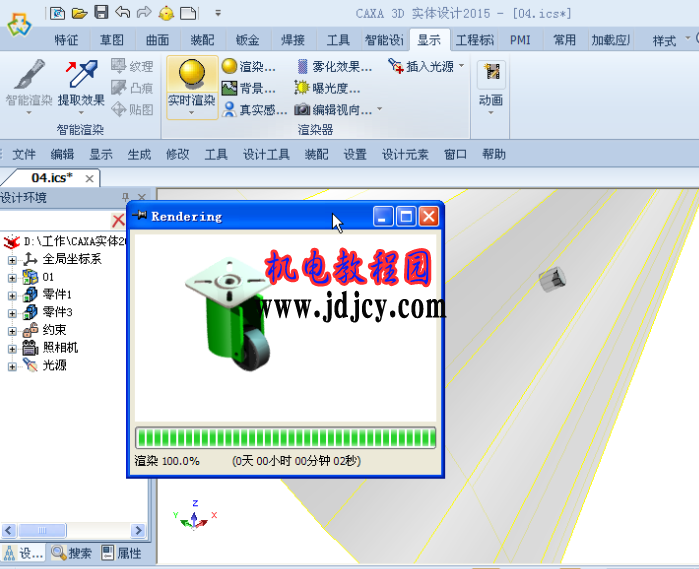
Task: Select the 光源 light tree item
Action: [45, 365]
